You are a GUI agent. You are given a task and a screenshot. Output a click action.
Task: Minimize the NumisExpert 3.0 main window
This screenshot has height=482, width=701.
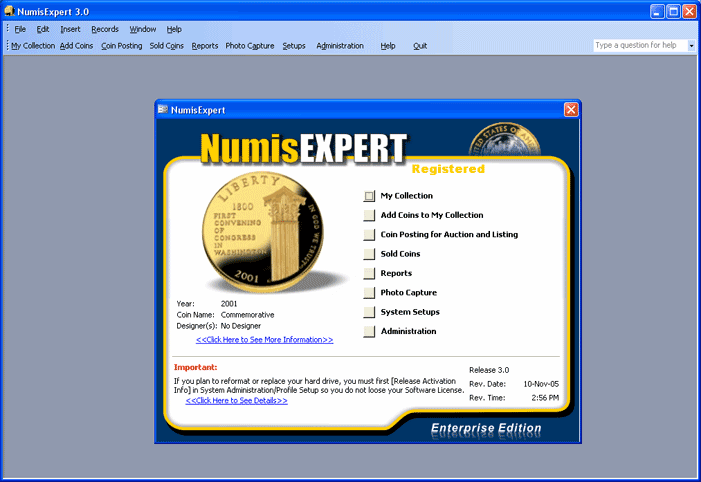pos(657,11)
